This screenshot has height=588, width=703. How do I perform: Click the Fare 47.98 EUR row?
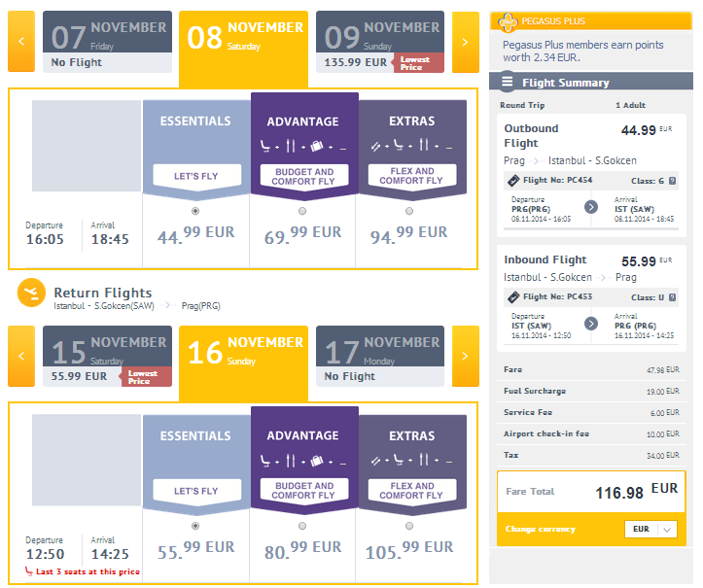pos(591,369)
